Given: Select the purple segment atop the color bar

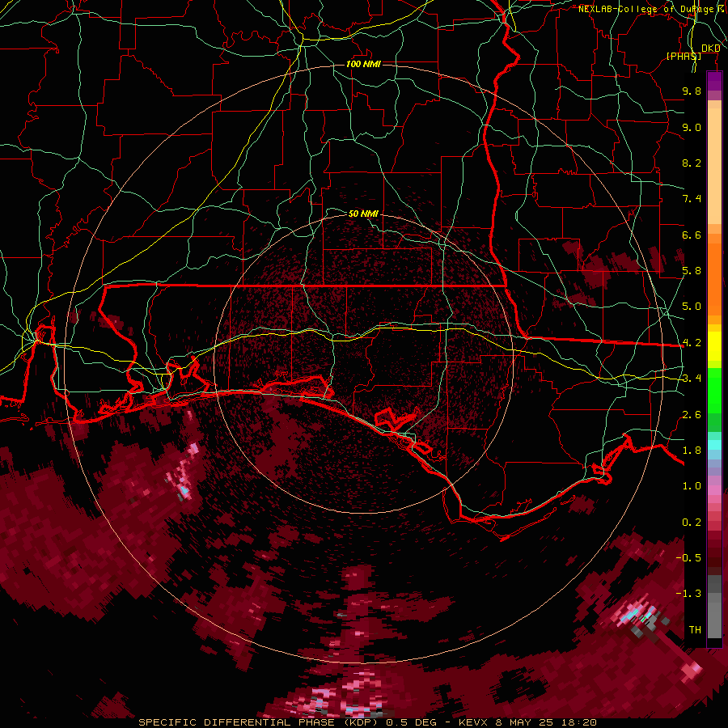Looking at the screenshot, I should pos(714,81).
